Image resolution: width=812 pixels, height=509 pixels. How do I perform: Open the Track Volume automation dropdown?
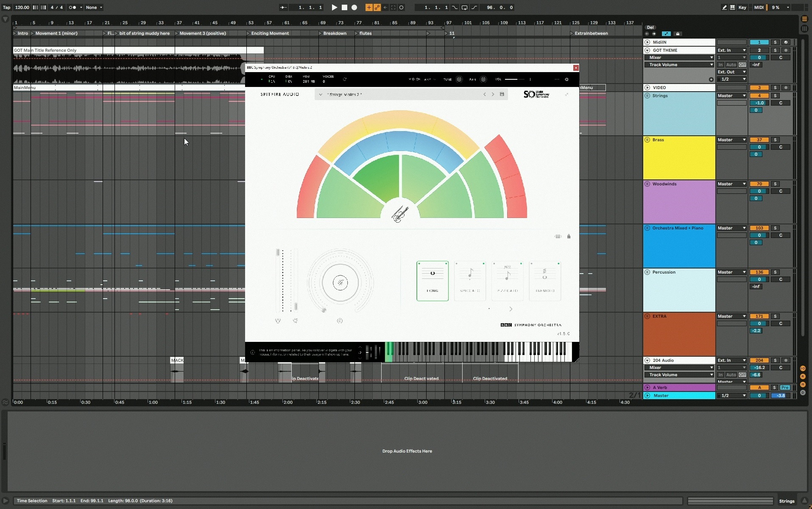pos(681,65)
